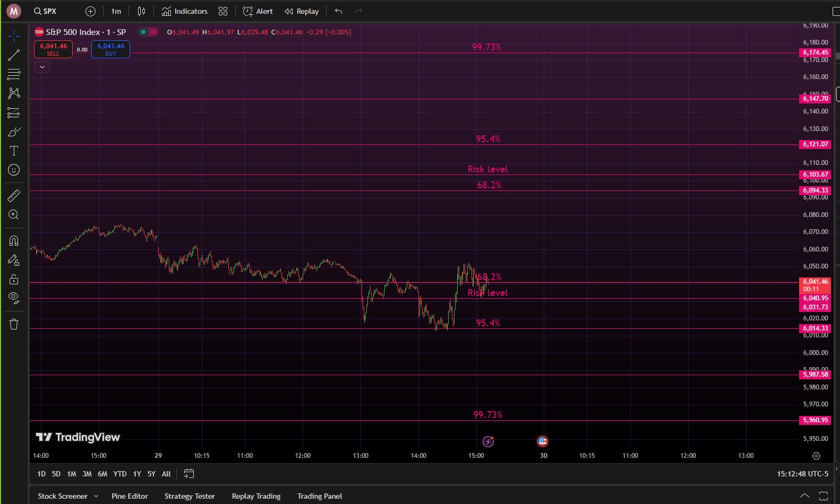This screenshot has width=840, height=504.
Task: Switch to the Pine Editor tab
Action: pos(130,496)
